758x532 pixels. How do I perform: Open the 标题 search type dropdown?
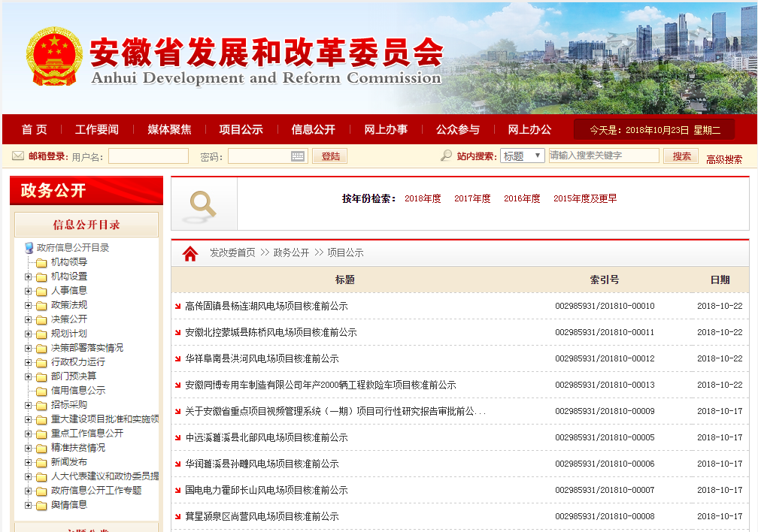click(x=522, y=155)
